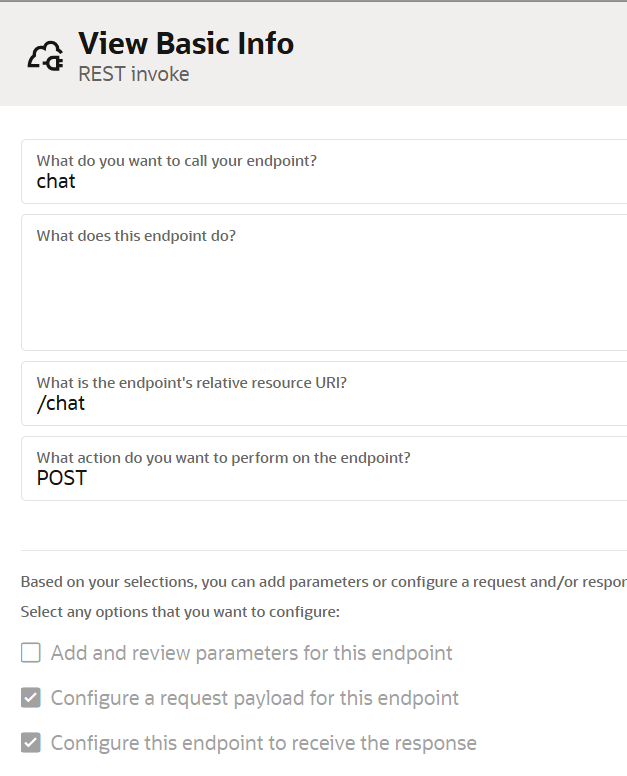The image size is (627, 776).
Task: Uncheck the receive the response checkbox
Action: [x=31, y=743]
